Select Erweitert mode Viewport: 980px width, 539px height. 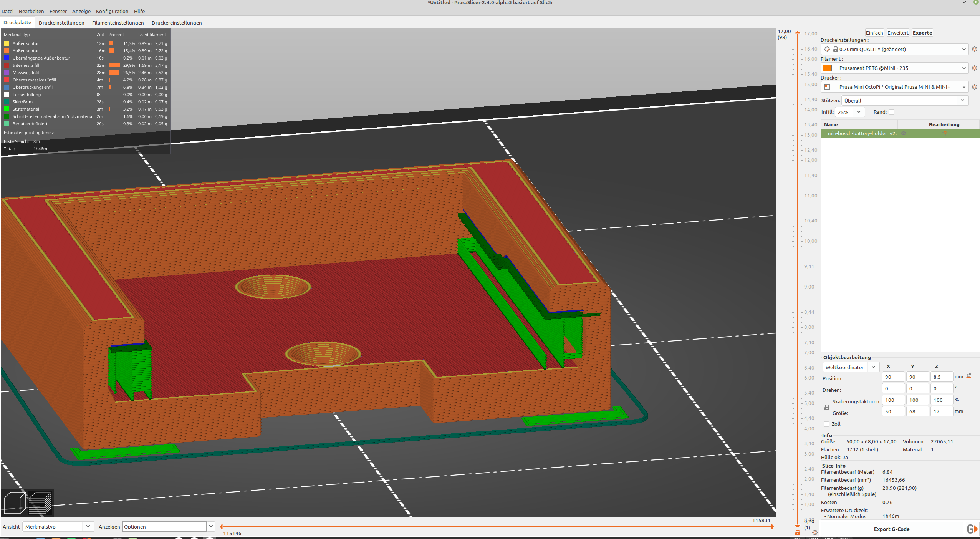tap(898, 33)
